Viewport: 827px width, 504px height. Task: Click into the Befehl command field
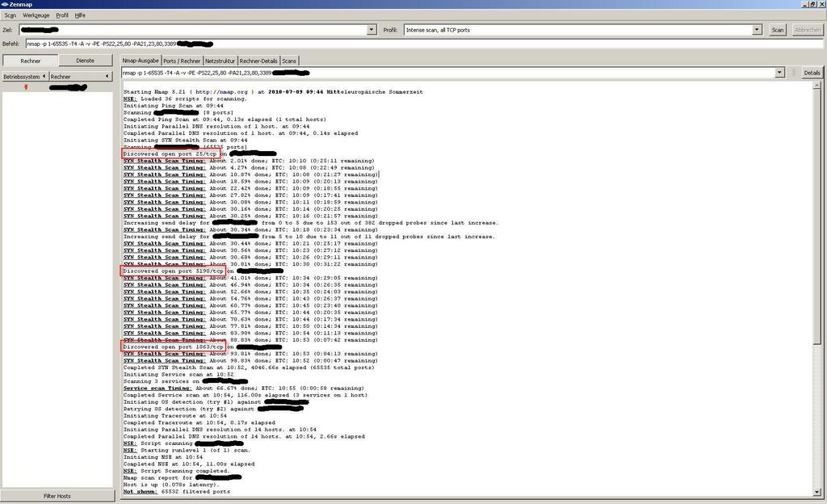point(404,44)
